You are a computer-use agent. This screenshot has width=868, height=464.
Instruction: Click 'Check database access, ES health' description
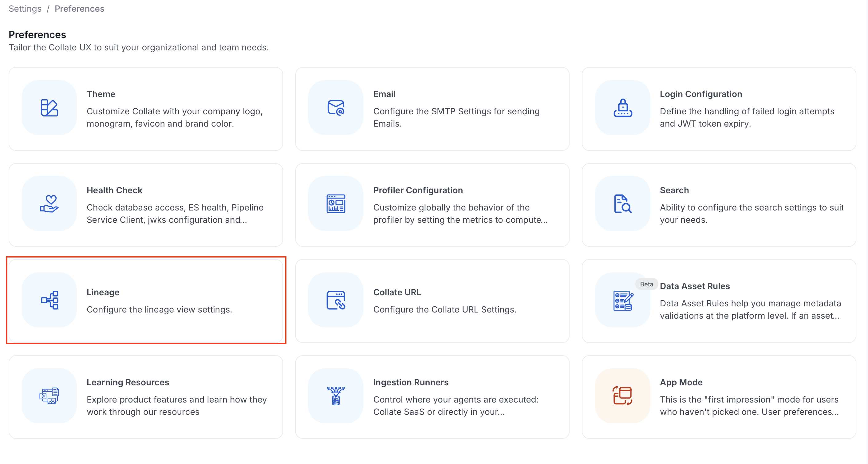coord(175,213)
